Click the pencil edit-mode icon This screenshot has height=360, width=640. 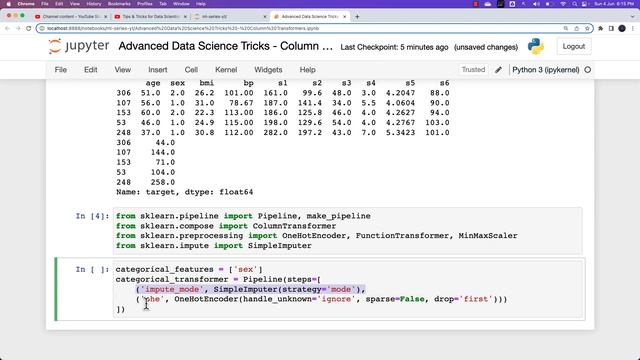point(498,70)
